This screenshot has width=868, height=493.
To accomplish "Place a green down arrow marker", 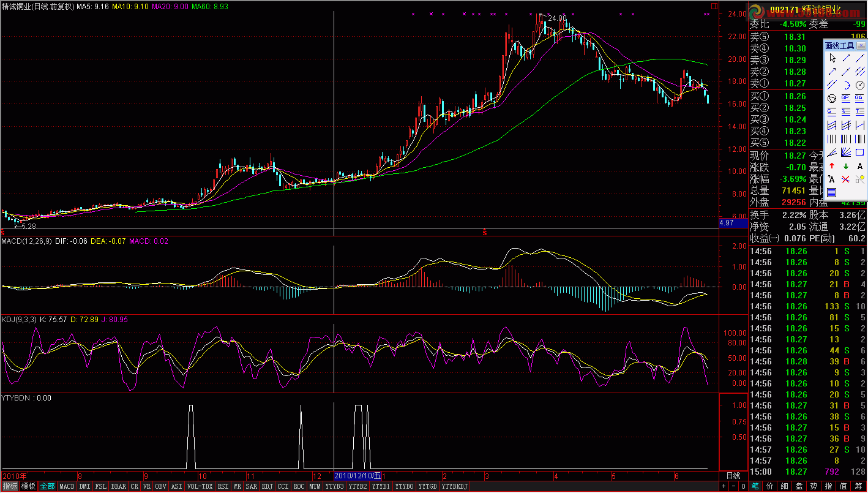I will click(846, 166).
